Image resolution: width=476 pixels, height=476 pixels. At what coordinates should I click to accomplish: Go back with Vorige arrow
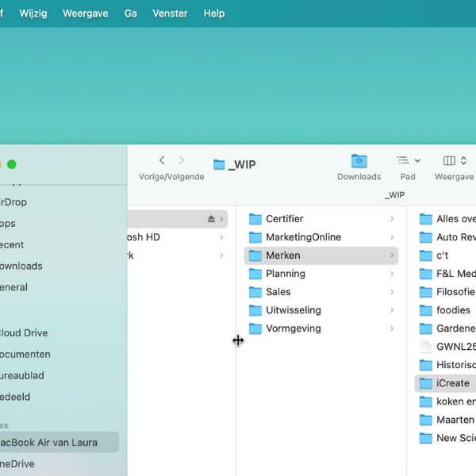162,160
